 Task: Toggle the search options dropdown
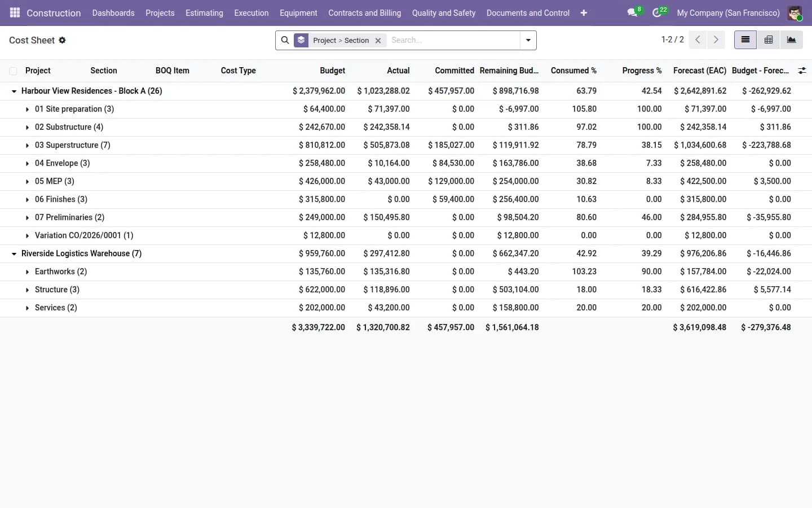528,40
